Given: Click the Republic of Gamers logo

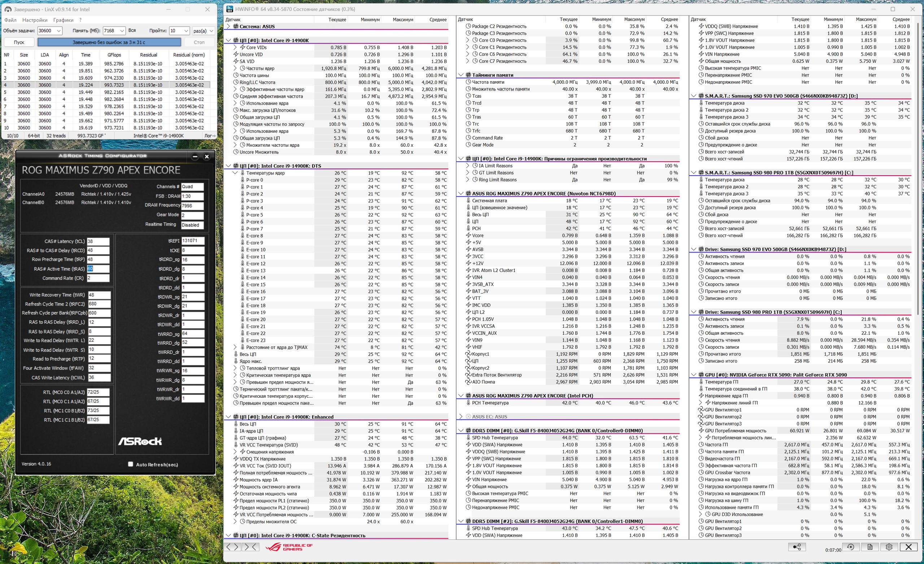Looking at the screenshot, I should [289, 547].
